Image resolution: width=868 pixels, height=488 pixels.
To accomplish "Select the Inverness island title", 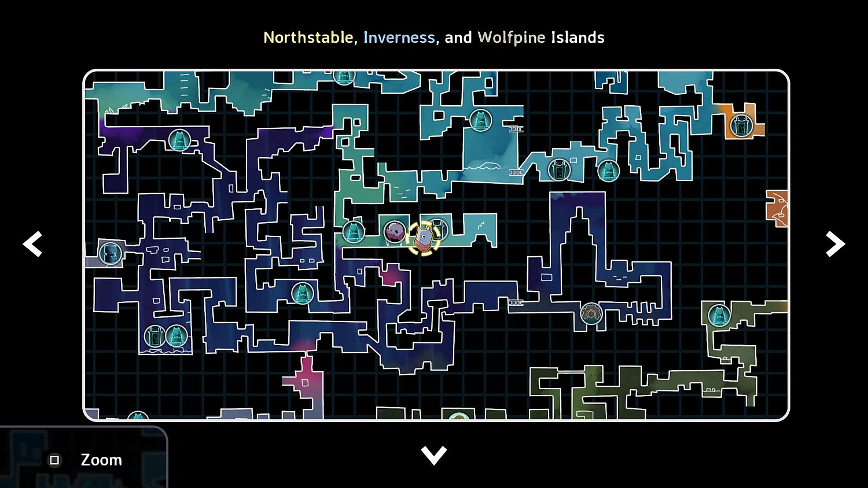I will pos(399,37).
